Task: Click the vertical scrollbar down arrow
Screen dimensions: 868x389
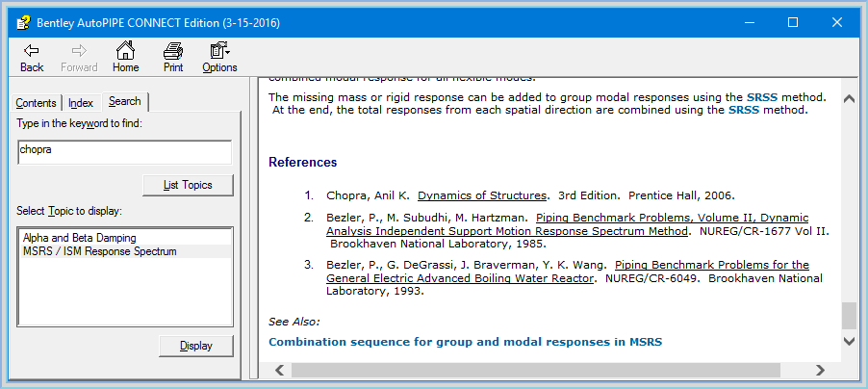Action: [x=849, y=341]
